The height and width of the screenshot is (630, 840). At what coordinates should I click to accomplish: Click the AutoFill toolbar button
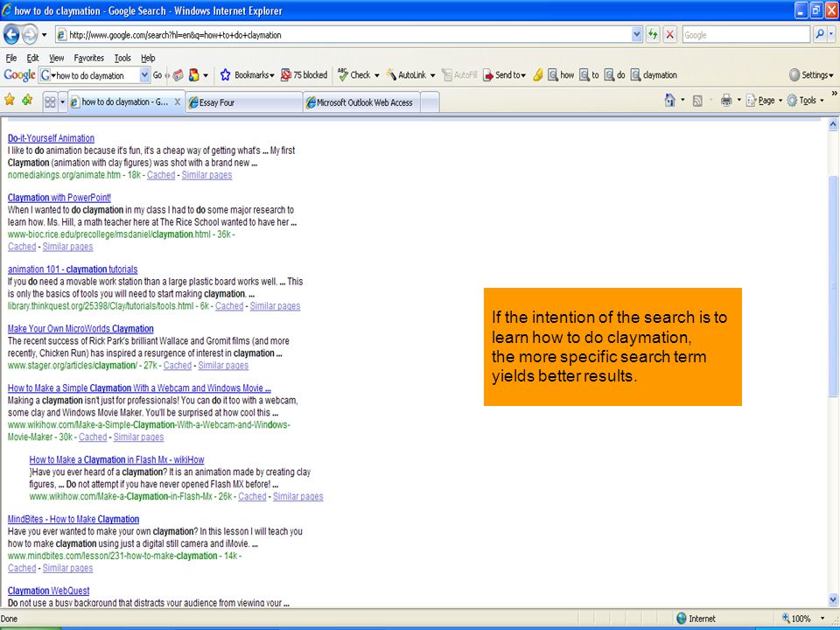click(459, 75)
